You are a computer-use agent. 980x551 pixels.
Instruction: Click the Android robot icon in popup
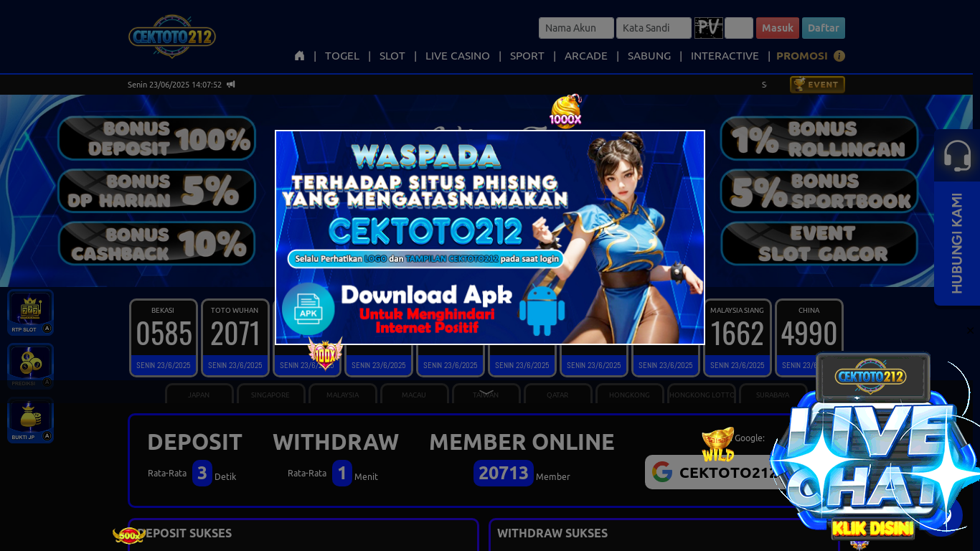[x=542, y=311]
